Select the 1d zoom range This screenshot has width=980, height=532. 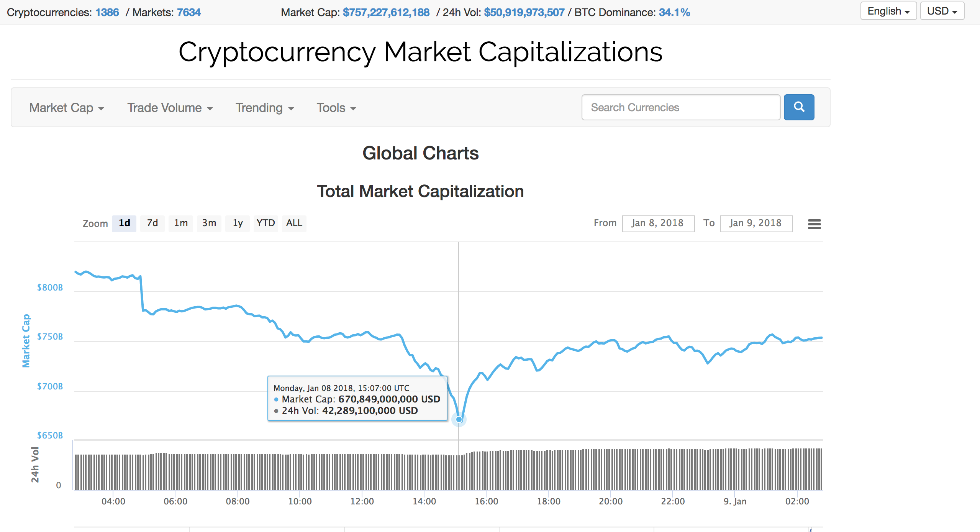[x=124, y=223]
